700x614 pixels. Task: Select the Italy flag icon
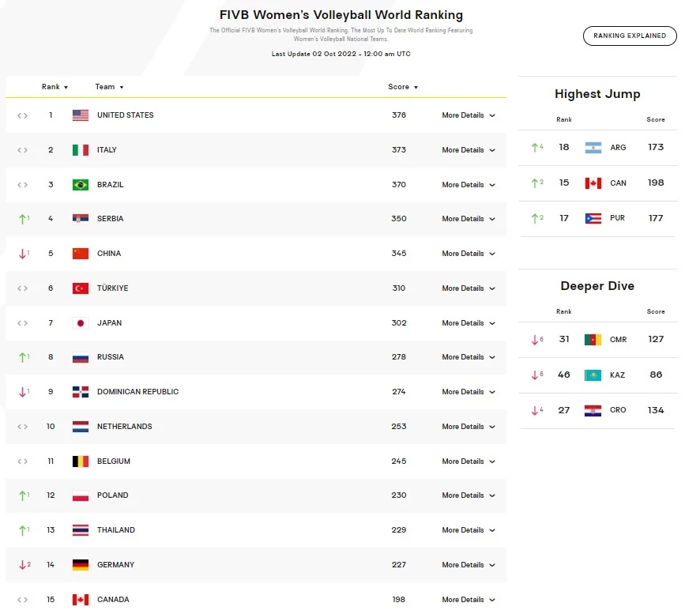pyautogui.click(x=80, y=149)
